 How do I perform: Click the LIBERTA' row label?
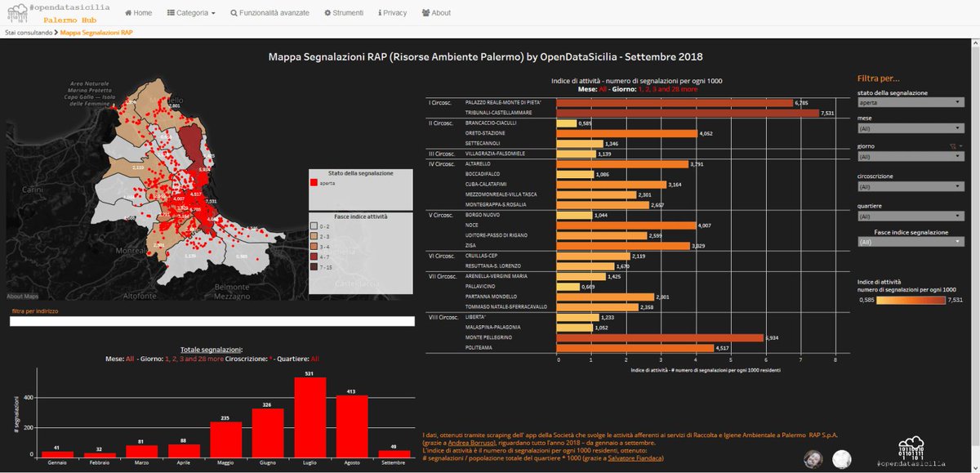coord(474,317)
